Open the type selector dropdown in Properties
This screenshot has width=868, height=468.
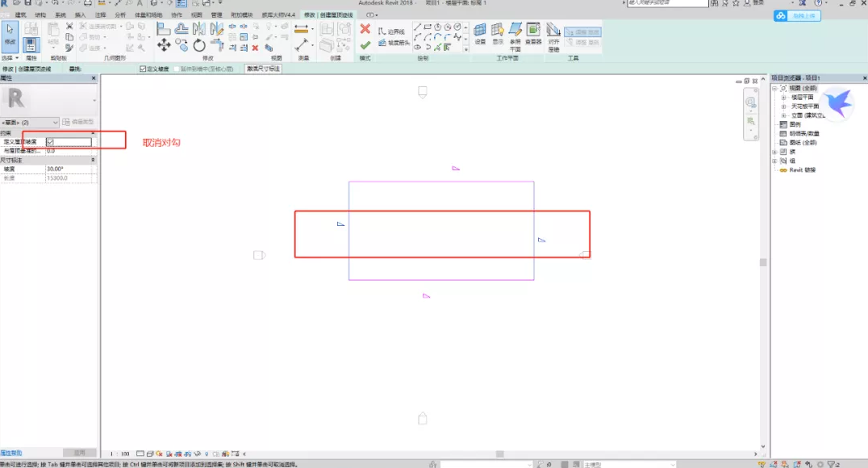[x=94, y=100]
